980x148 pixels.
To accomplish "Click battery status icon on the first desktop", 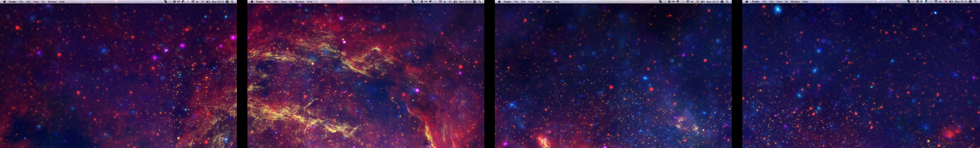I will [x=208, y=2].
